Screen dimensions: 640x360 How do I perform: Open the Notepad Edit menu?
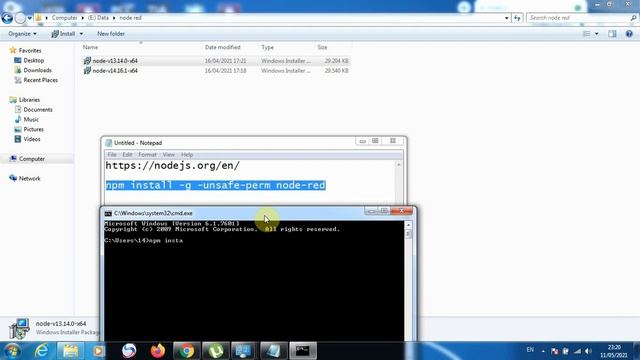point(127,155)
